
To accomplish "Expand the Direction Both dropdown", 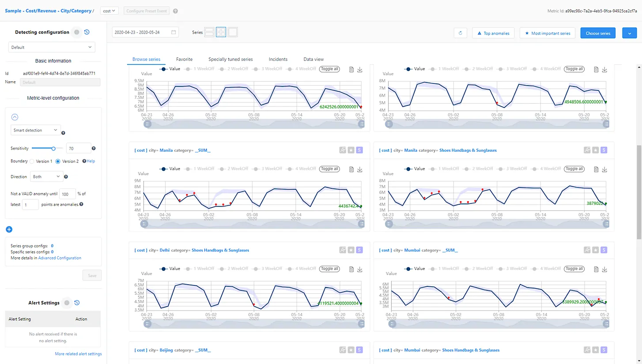I will tap(46, 176).
